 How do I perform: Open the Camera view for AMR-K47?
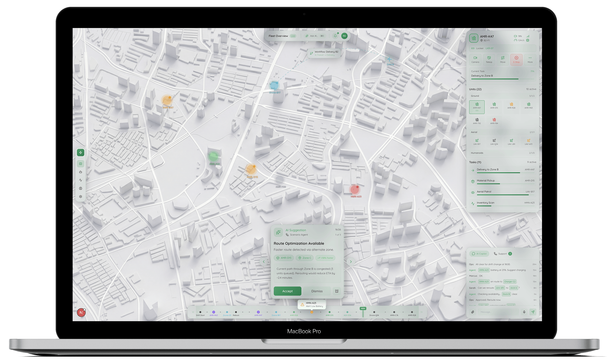pyautogui.click(x=475, y=59)
